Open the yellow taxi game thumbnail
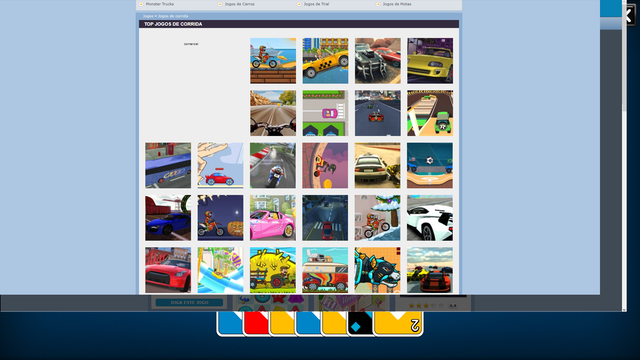The width and height of the screenshot is (640, 360). [325, 61]
